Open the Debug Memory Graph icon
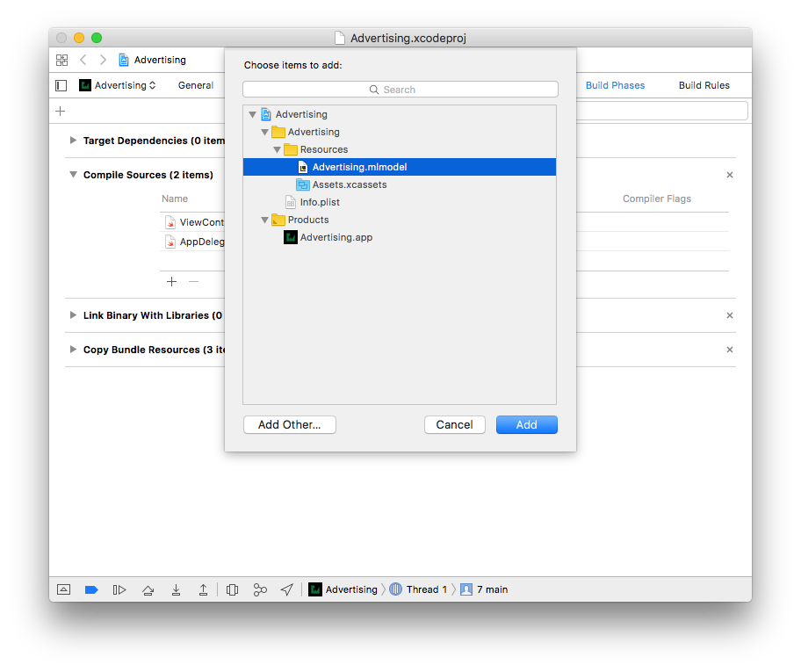Image resolution: width=801 pixels, height=672 pixels. coord(260,589)
